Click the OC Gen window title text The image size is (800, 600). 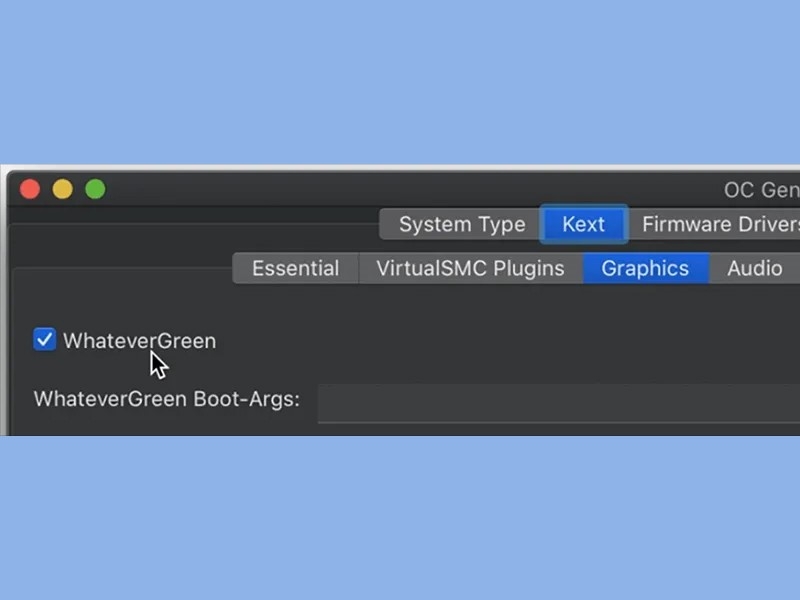[x=762, y=190]
